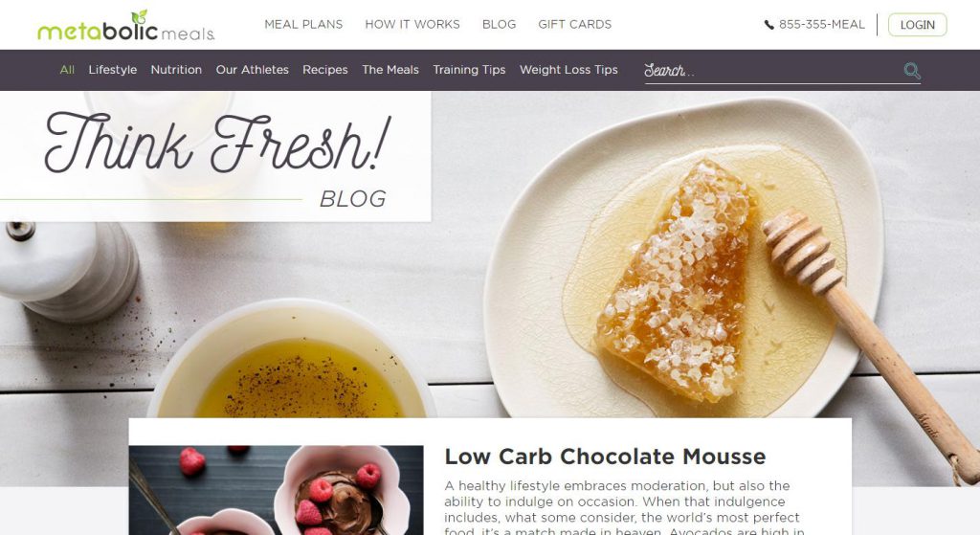This screenshot has height=535, width=980.
Task: Select the All blog category
Action: 67,69
